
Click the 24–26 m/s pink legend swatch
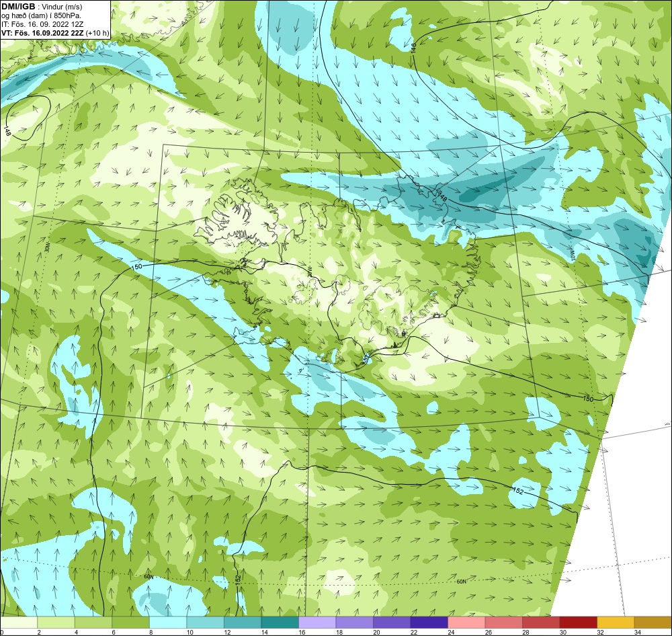pos(466,622)
